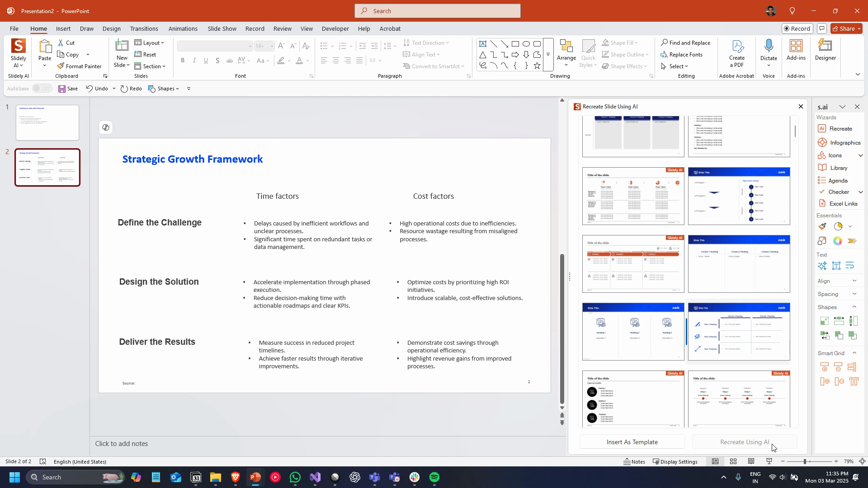Image resolution: width=868 pixels, height=488 pixels.
Task: Open the Slidely AI ribbon button
Action: point(18,53)
